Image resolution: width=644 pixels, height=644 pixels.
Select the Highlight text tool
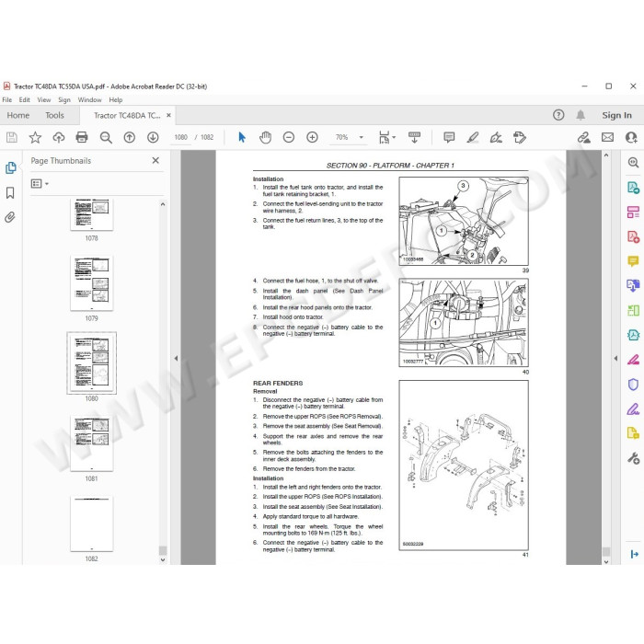pos(473,137)
